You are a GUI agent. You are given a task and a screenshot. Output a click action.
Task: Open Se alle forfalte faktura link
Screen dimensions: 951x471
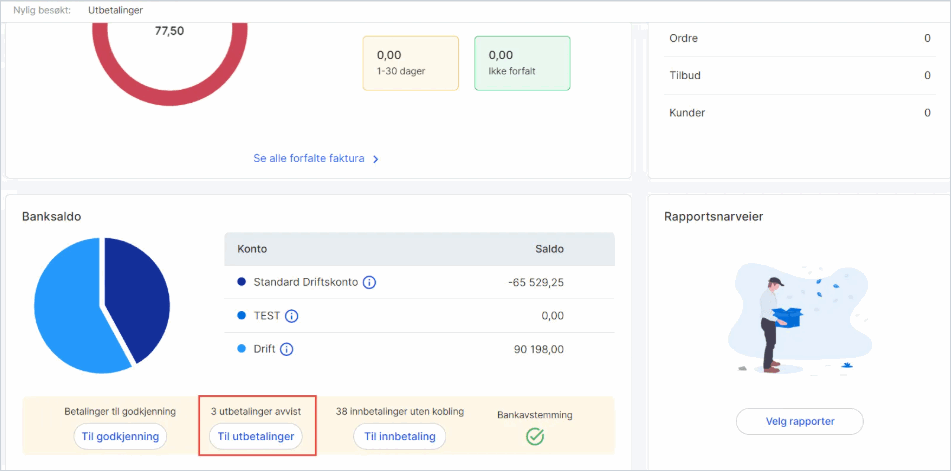pos(309,159)
